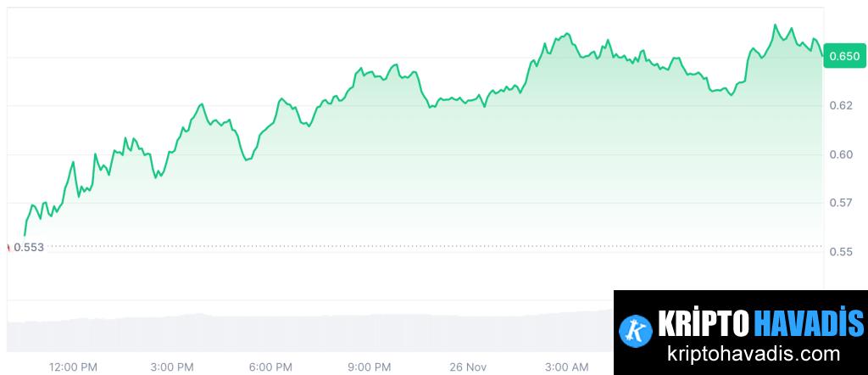Click the Kripto Havadis circular K logo
The image size is (868, 375).
[x=633, y=329]
